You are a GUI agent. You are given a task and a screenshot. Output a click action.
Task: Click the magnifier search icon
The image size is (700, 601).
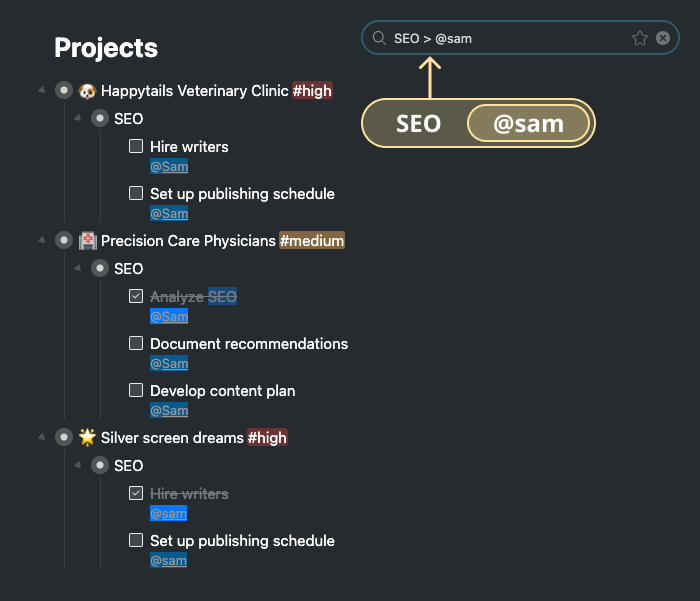click(x=379, y=38)
